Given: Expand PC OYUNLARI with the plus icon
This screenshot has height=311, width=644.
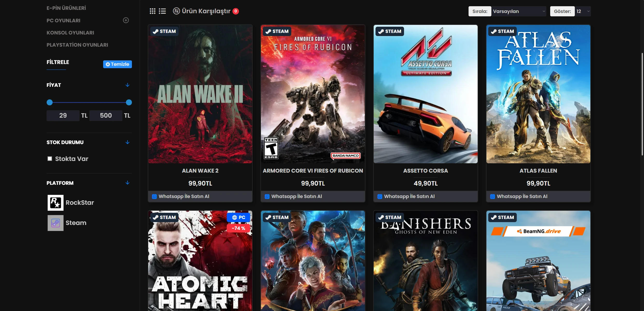Looking at the screenshot, I should click(126, 20).
